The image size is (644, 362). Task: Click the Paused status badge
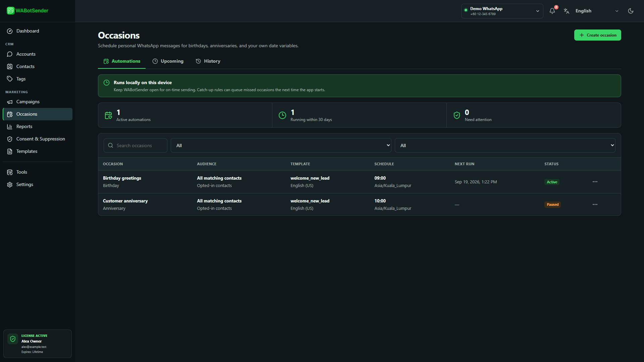coord(552,204)
